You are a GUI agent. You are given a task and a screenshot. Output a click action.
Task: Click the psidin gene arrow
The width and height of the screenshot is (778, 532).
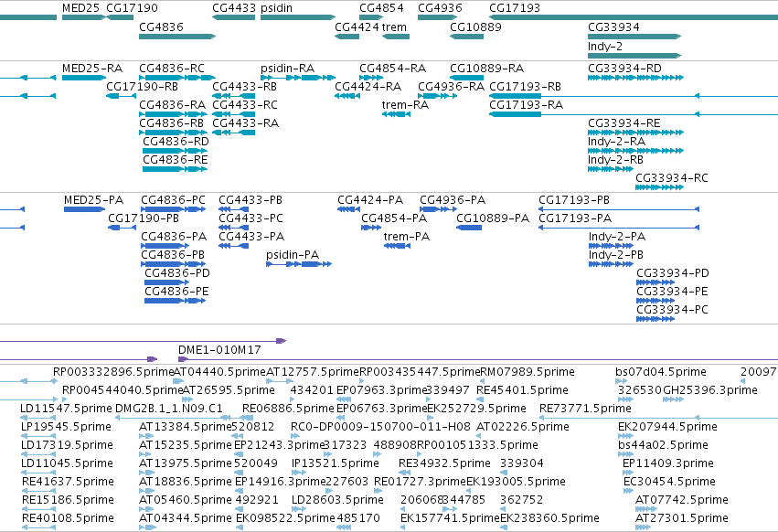[298, 17]
